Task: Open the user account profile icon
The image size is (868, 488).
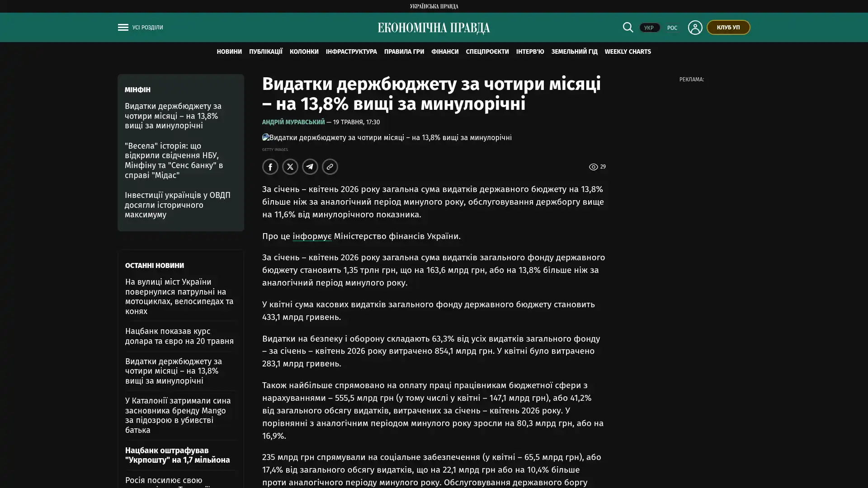Action: tap(695, 28)
